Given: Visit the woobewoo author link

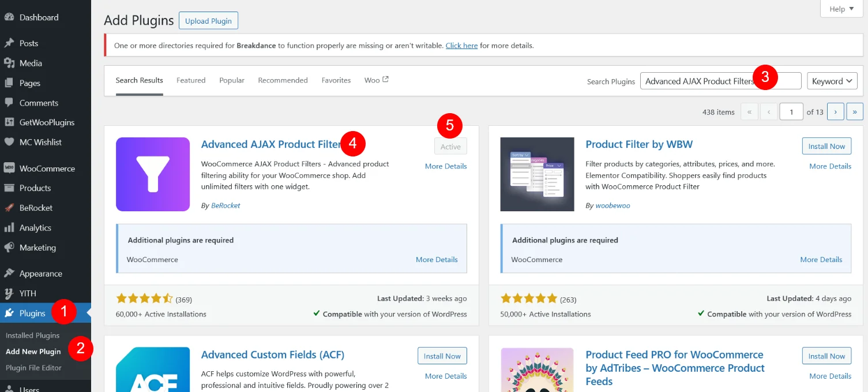Looking at the screenshot, I should click(613, 206).
